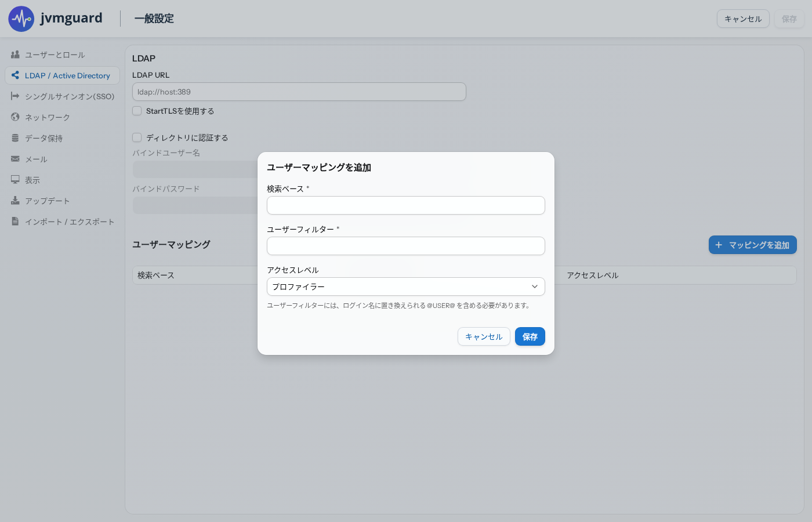
Task: Click the plus icon on マッピングを追加
Action: pos(719,245)
